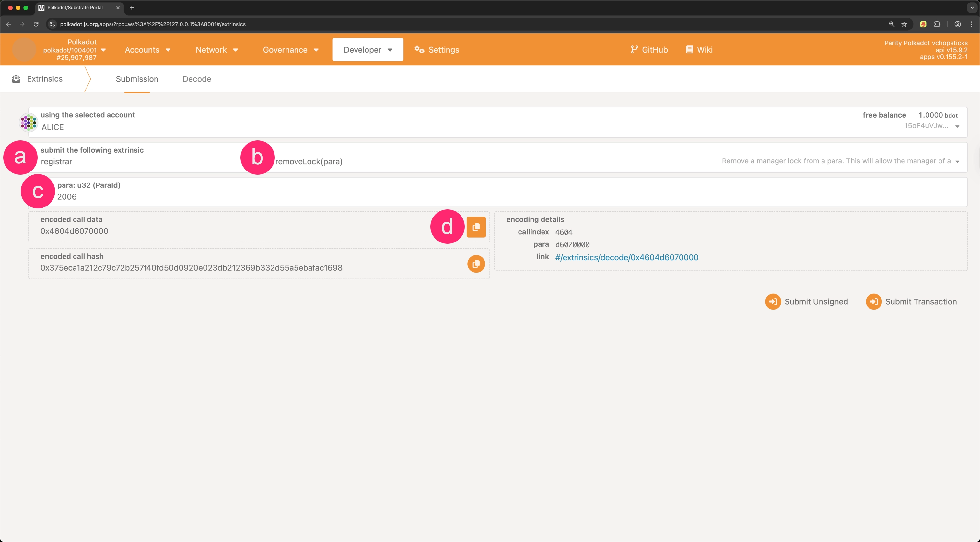980x542 pixels.
Task: Reload the polkadot.js page
Action: tap(36, 24)
